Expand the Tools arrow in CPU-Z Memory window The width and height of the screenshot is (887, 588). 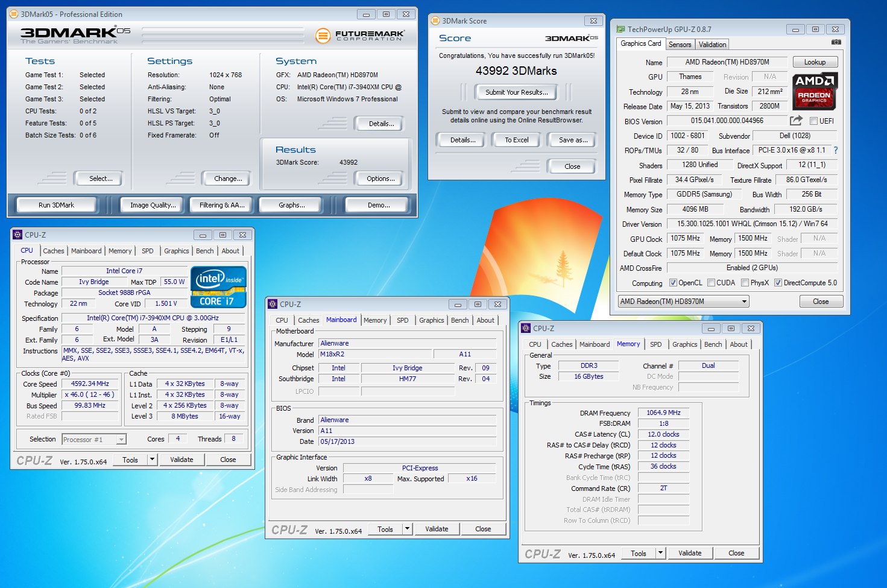660,553
